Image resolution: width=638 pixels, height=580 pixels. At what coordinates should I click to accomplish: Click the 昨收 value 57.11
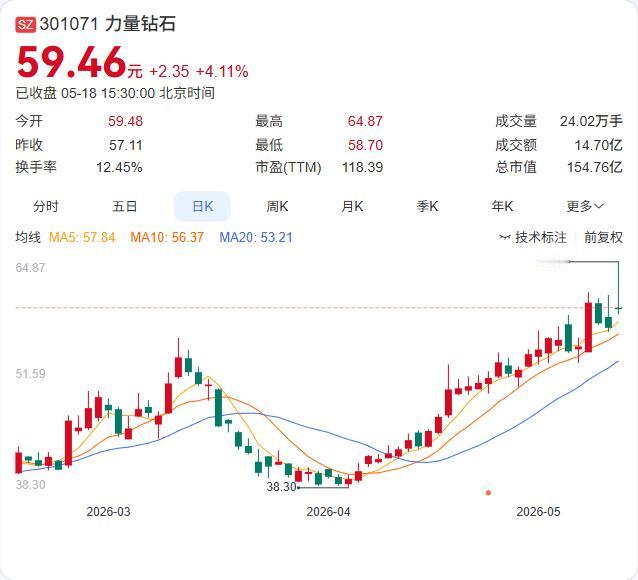tap(126, 144)
